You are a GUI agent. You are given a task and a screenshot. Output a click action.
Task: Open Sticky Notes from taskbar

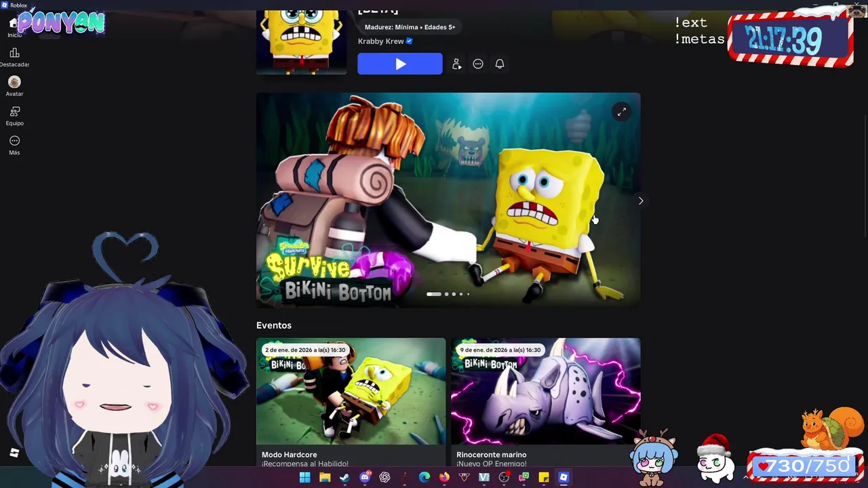tap(544, 478)
